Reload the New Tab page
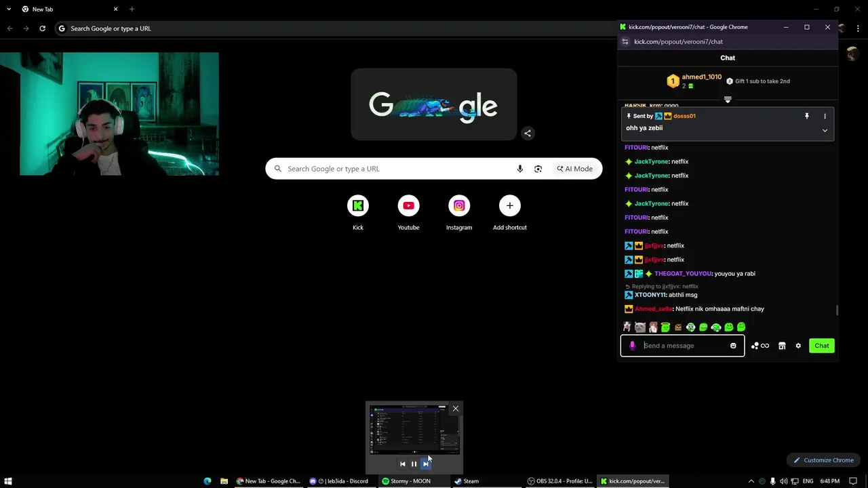This screenshot has height=488, width=868. click(42, 28)
